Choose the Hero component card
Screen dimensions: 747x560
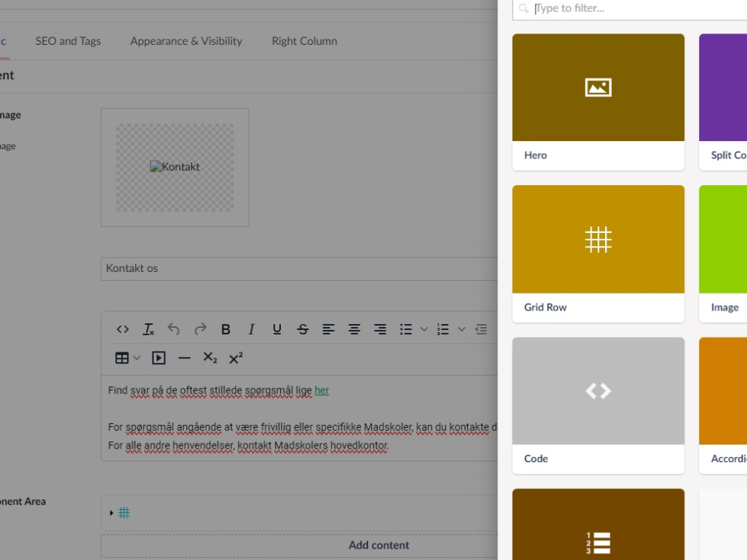(598, 102)
